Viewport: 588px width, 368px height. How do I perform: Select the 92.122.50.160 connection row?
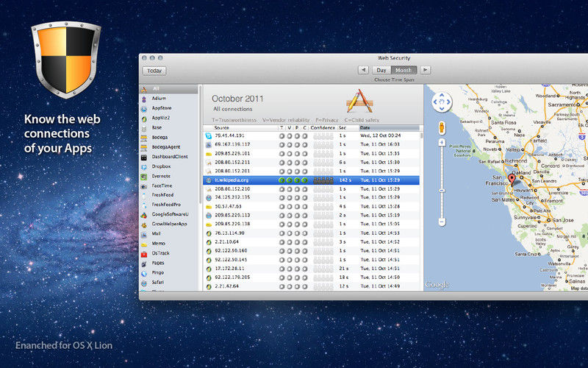311,251
